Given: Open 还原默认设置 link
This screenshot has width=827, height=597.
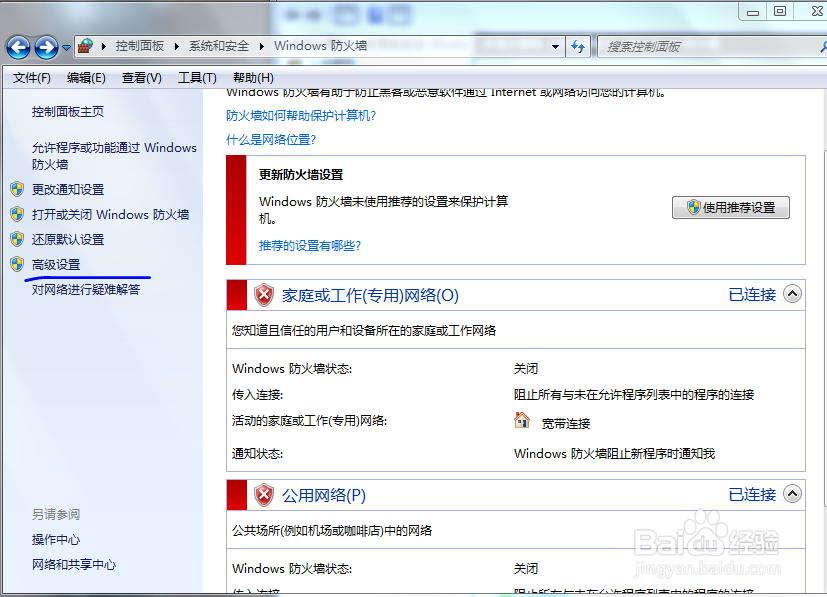Looking at the screenshot, I should pyautogui.click(x=68, y=239).
